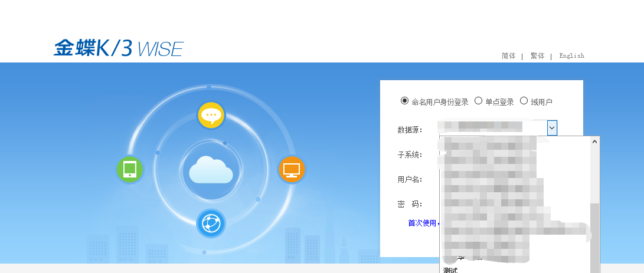Choose the 域用户 radio option
This screenshot has height=273, width=644.
point(524,101)
